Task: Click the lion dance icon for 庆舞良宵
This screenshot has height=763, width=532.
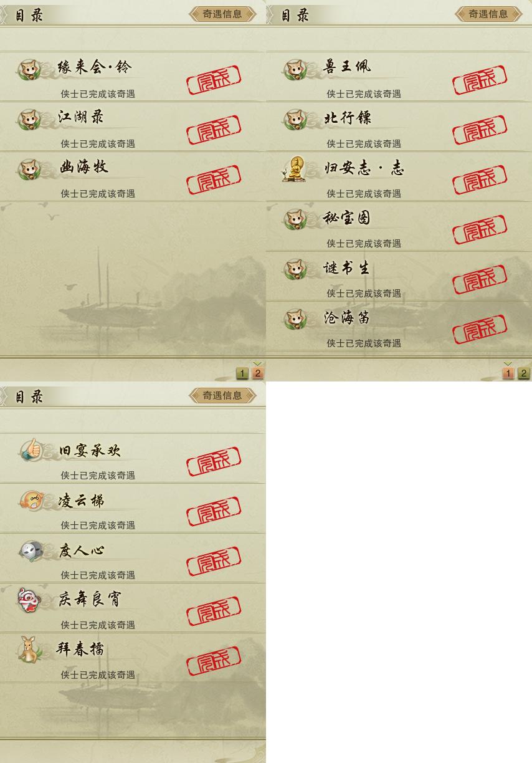Action: (29, 600)
